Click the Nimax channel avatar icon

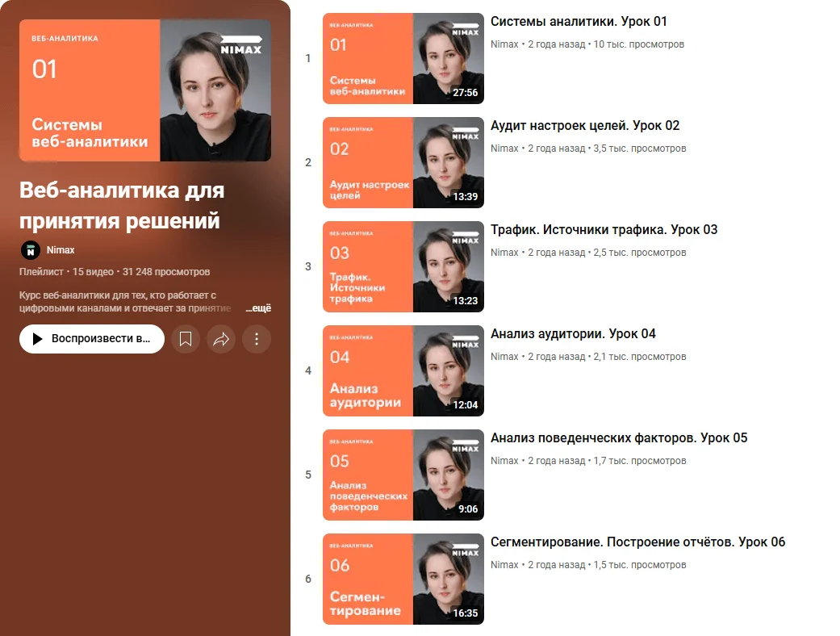coord(31,250)
